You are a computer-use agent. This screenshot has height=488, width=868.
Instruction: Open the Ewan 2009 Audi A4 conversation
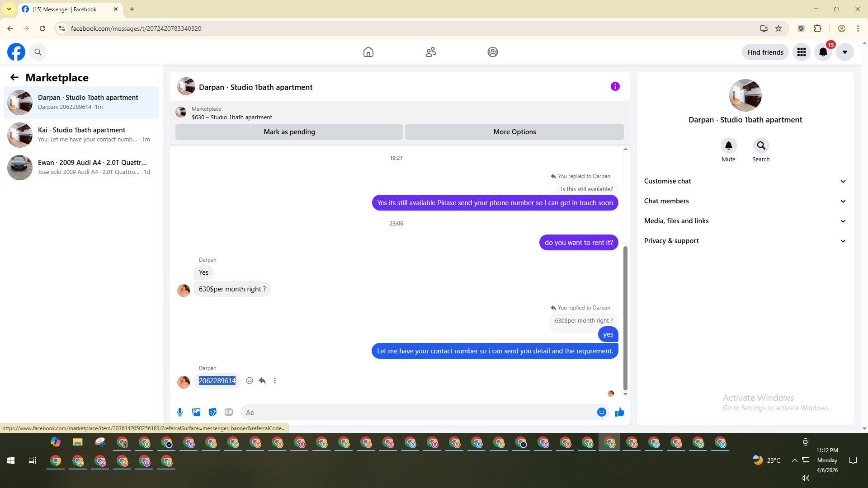(x=81, y=167)
